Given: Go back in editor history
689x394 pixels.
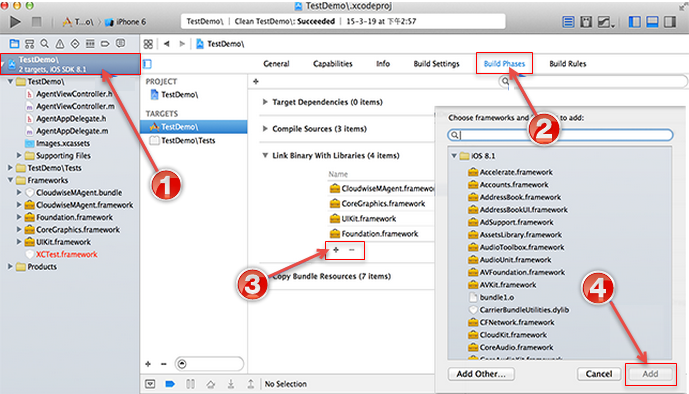Looking at the screenshot, I should coord(167,44).
